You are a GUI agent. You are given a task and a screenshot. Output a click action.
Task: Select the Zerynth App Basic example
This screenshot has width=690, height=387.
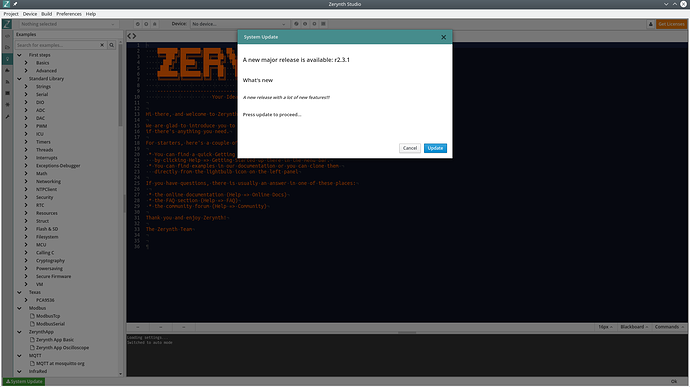pos(55,340)
